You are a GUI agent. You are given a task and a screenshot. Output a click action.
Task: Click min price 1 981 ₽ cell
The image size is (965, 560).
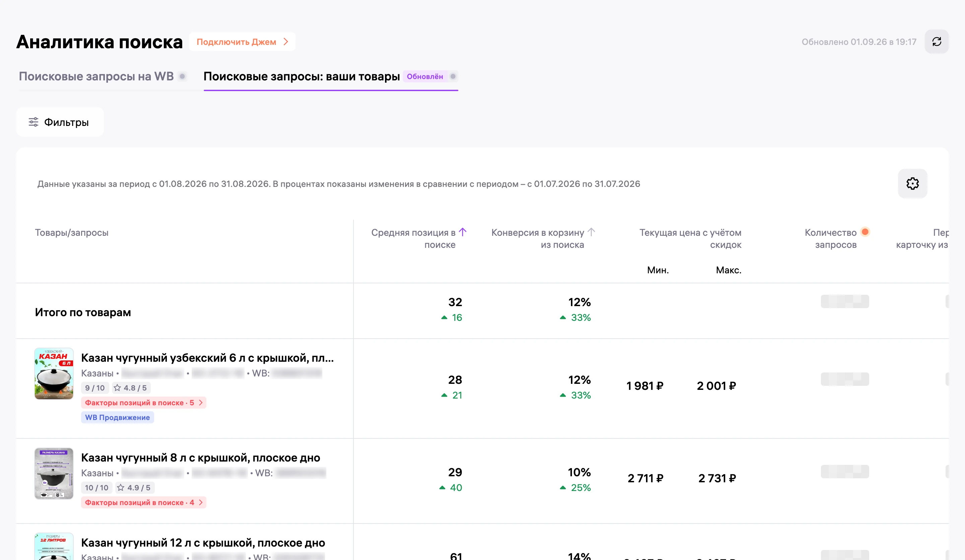click(644, 386)
